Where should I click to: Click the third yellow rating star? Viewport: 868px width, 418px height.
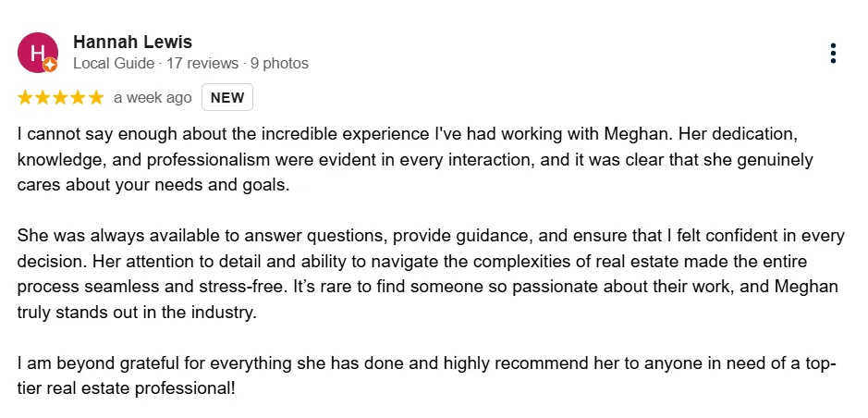click(60, 98)
